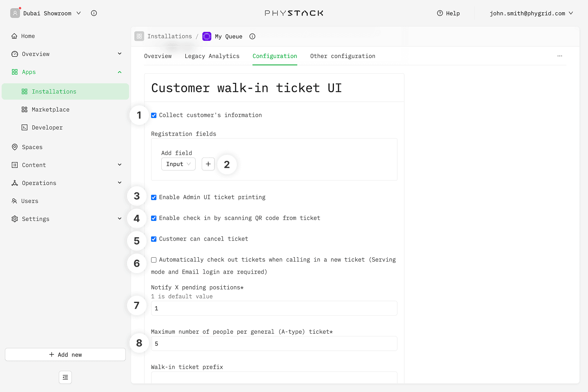
Task: Click the Installations grid icon in breadcrumb
Action: (139, 36)
